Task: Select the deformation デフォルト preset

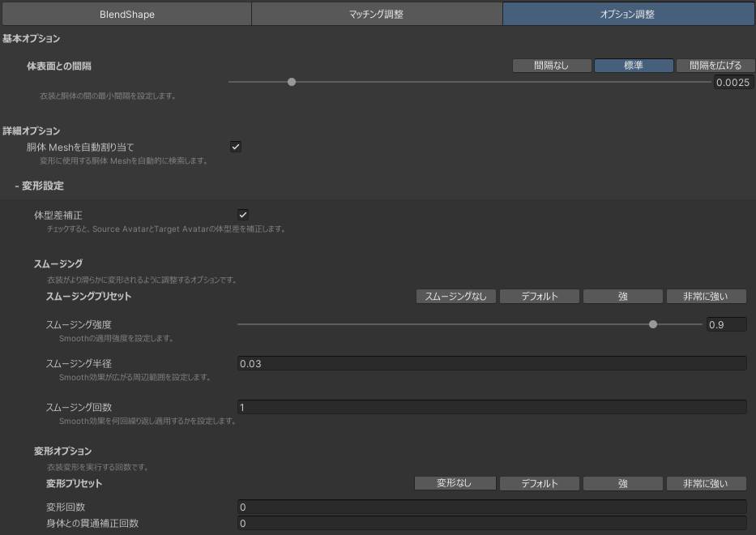Action: [540, 483]
